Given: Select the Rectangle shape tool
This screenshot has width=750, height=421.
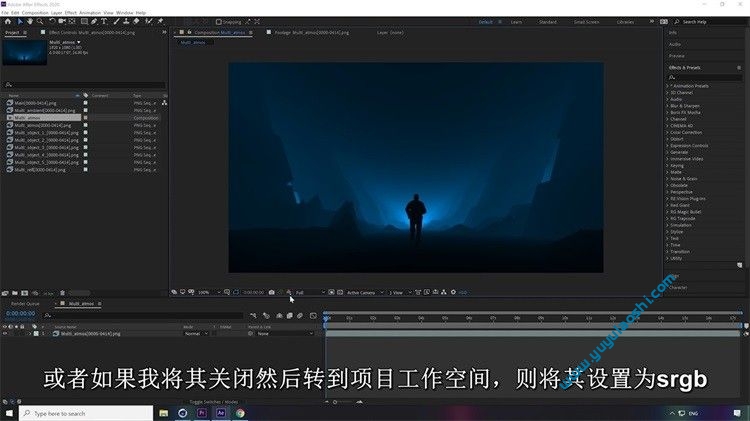Looking at the screenshot, I should point(84,22).
